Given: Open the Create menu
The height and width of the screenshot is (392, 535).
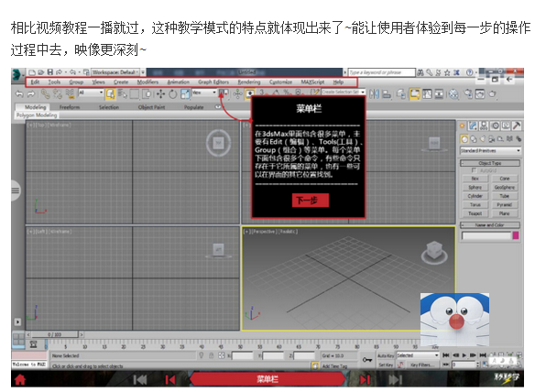Looking at the screenshot, I should pyautogui.click(x=121, y=82).
